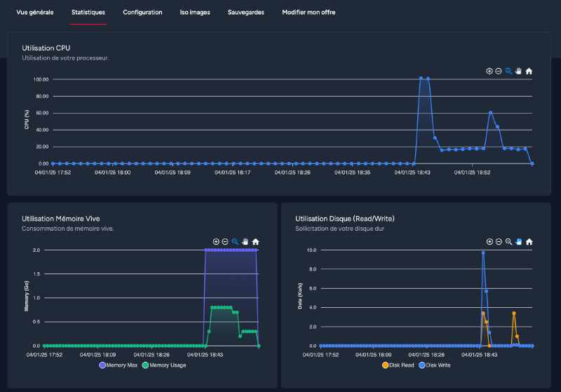Viewport: 561px width, 392px height.
Task: Toggle the Memory Usage series legend
Action: (164, 365)
